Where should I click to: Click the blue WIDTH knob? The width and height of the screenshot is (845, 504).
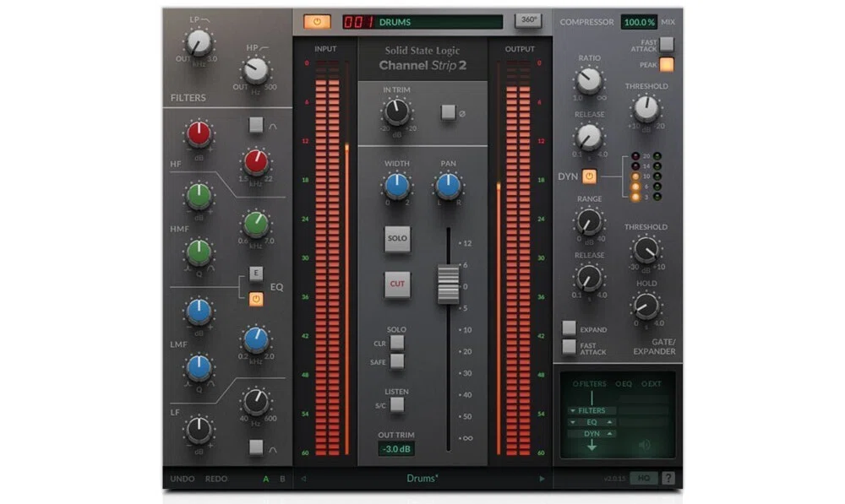(x=396, y=186)
